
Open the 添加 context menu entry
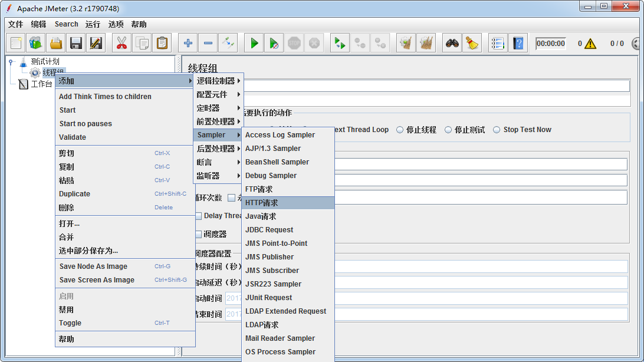click(x=125, y=81)
